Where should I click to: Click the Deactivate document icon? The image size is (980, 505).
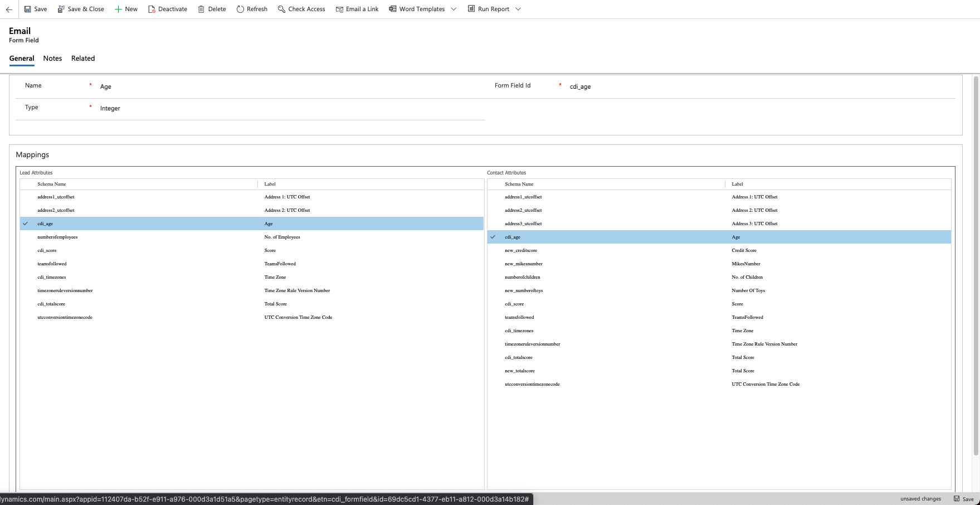(x=151, y=9)
